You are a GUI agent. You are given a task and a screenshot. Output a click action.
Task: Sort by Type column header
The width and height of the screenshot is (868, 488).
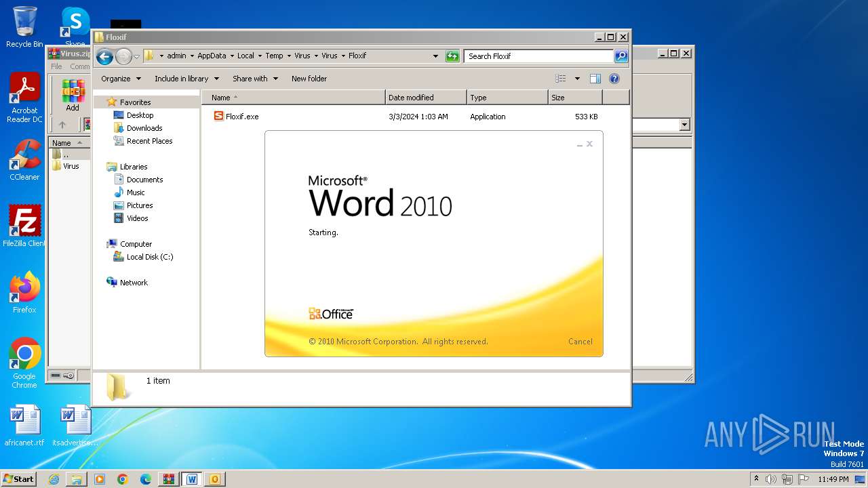507,98
